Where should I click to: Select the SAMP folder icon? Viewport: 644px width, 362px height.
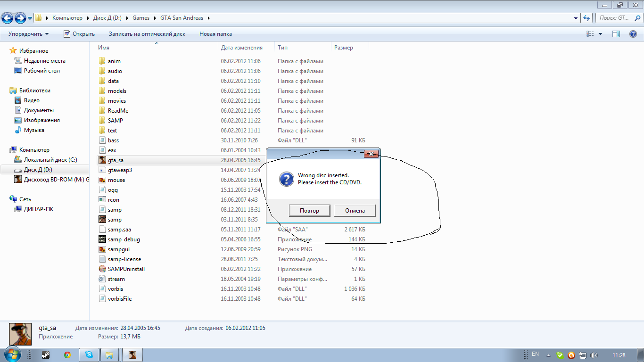pyautogui.click(x=102, y=121)
